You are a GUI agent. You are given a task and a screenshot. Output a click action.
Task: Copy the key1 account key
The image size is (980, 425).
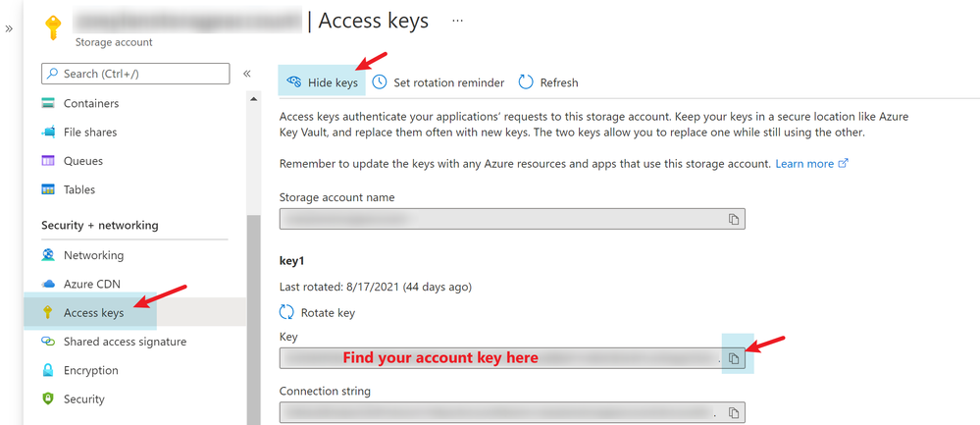coord(735,359)
